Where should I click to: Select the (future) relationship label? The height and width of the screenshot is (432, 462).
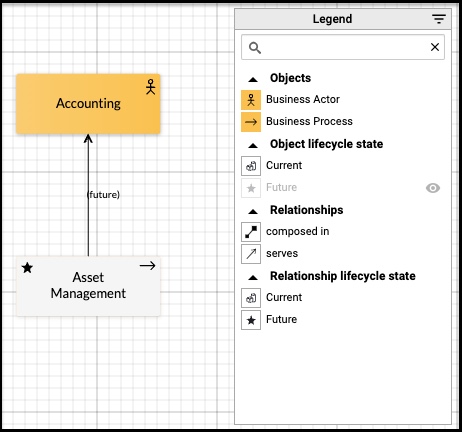tap(103, 194)
